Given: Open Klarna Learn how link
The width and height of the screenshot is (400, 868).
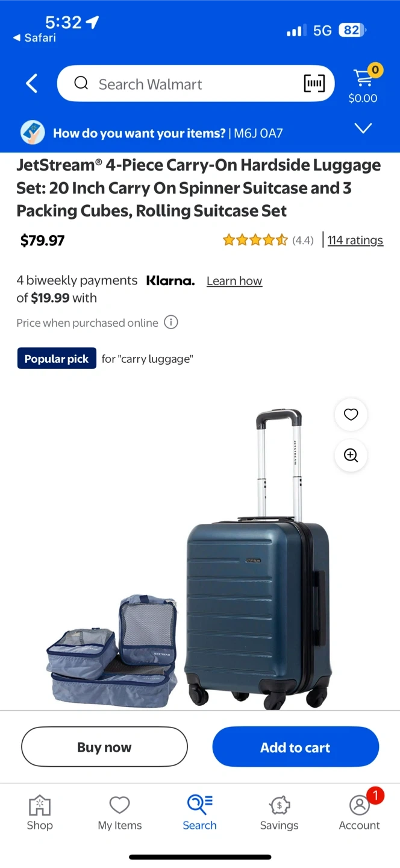Looking at the screenshot, I should click(234, 281).
